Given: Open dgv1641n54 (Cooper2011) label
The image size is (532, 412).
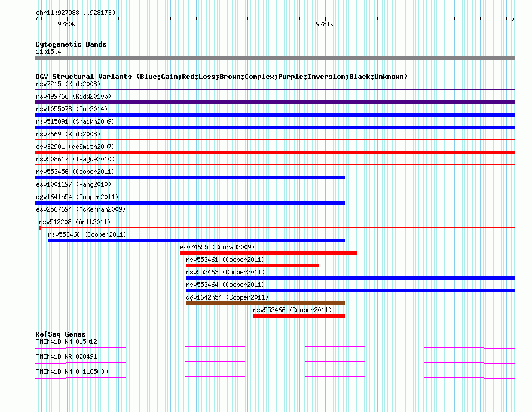Looking at the screenshot, I should click(77, 197).
